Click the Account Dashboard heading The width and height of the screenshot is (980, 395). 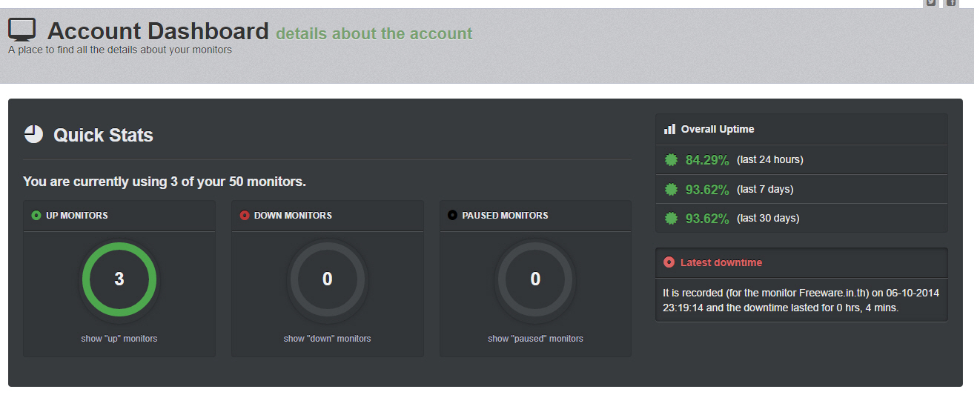pyautogui.click(x=158, y=31)
